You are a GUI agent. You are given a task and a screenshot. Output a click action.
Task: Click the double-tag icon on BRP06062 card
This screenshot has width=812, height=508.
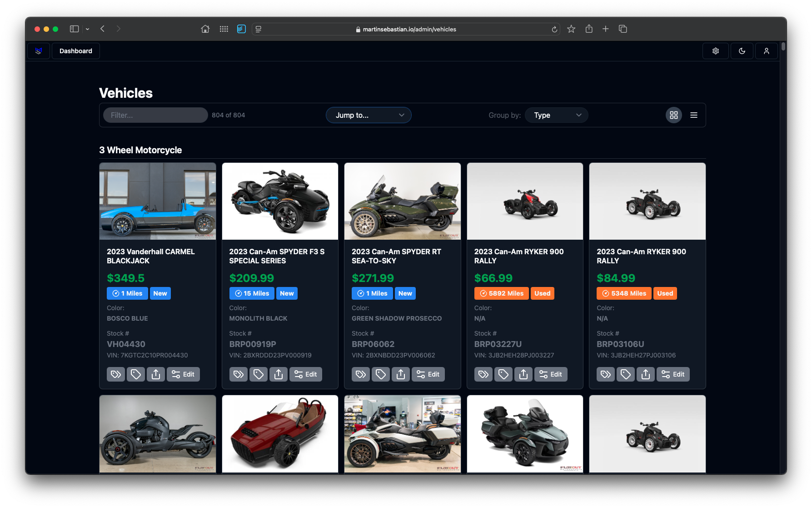tap(361, 374)
